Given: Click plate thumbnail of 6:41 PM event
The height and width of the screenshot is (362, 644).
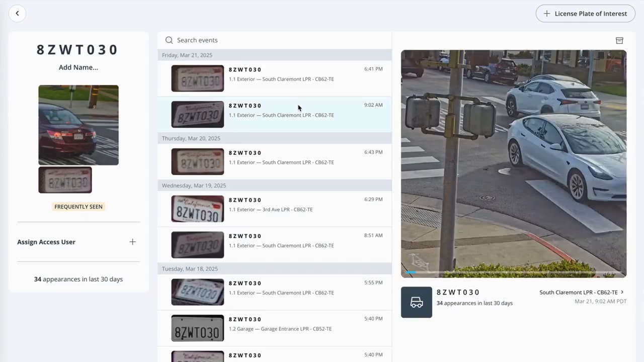Looking at the screenshot, I should tap(198, 78).
